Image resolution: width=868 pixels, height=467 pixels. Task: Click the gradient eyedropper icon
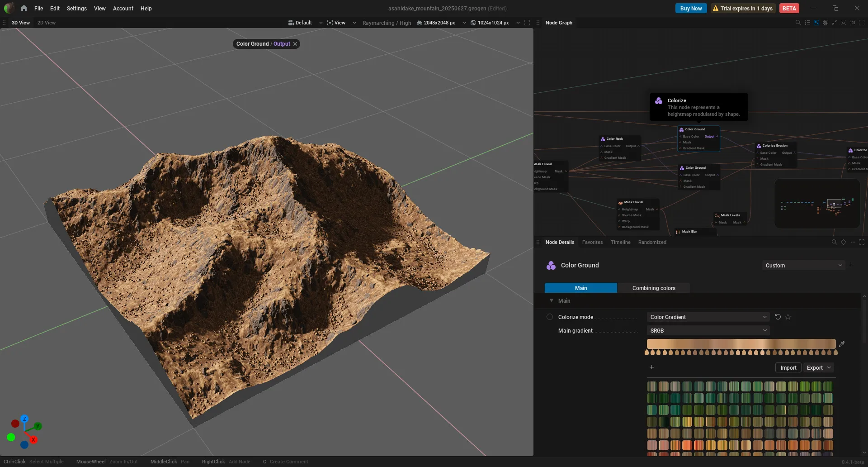(842, 344)
